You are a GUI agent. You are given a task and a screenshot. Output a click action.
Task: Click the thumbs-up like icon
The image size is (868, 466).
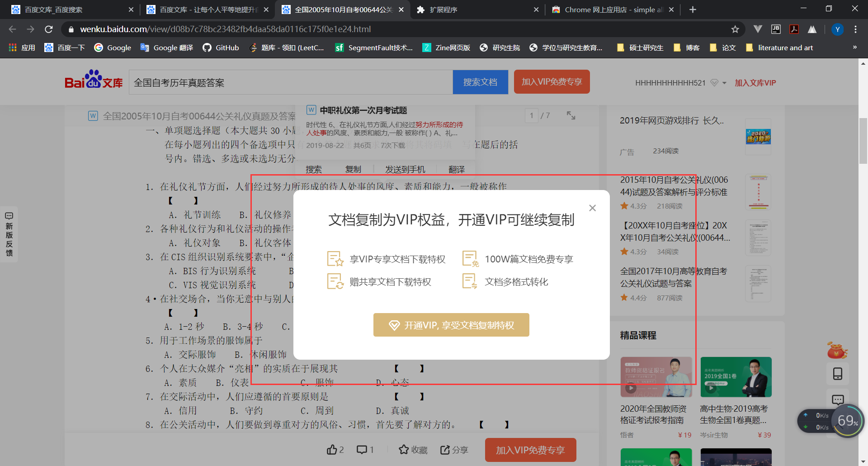(333, 449)
